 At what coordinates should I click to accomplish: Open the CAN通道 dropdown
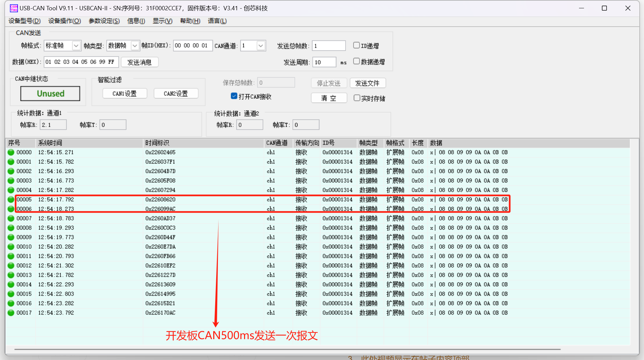[x=253, y=46]
